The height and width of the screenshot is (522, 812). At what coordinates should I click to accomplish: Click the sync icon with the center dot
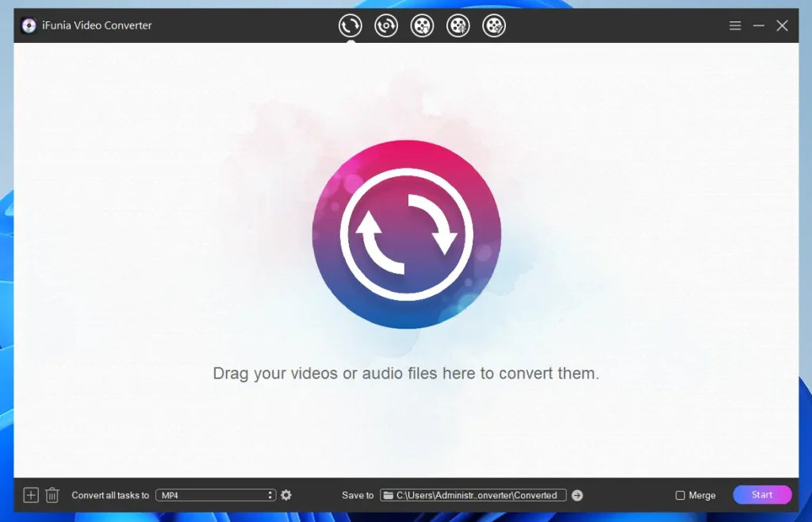coord(386,25)
